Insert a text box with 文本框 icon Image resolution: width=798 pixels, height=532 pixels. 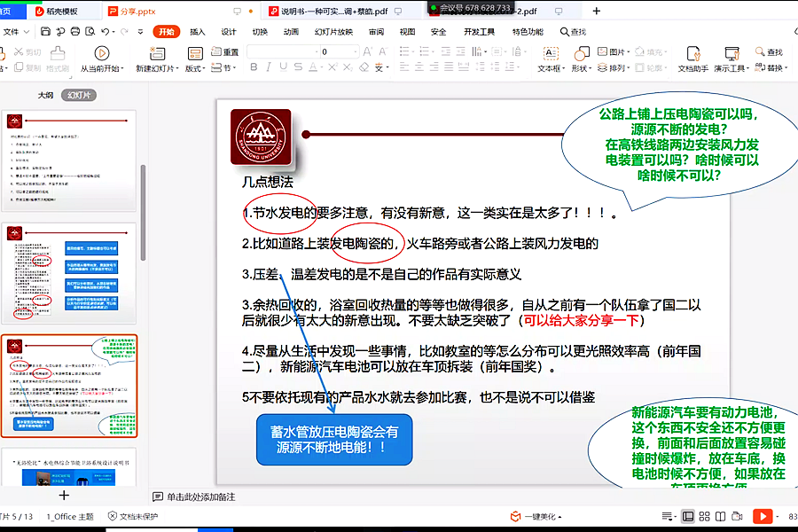click(550, 53)
